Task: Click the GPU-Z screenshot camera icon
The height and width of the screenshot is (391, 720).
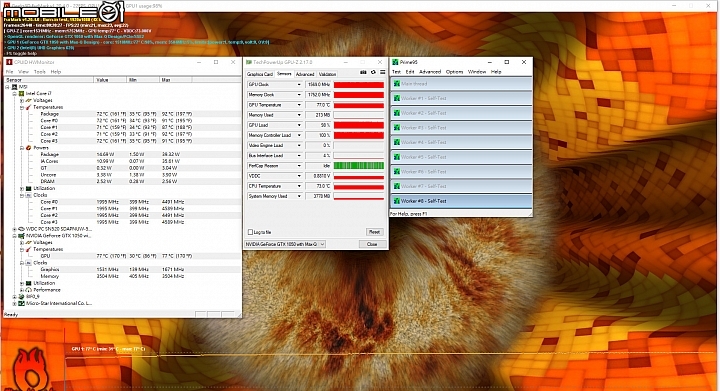Action: tap(363, 72)
